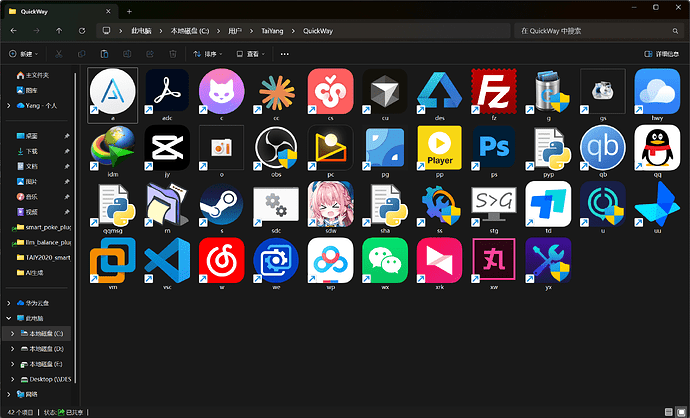690x418 pixels.
Task: Toggle the 详细信息 details pane
Action: point(661,54)
